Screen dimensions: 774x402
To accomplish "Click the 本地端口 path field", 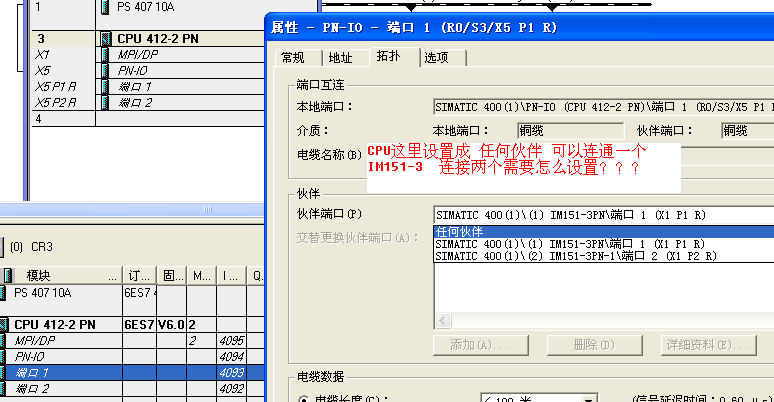I will (x=604, y=107).
